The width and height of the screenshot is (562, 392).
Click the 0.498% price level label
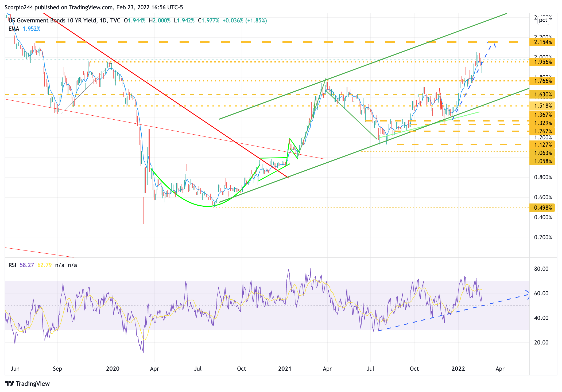(x=542, y=208)
